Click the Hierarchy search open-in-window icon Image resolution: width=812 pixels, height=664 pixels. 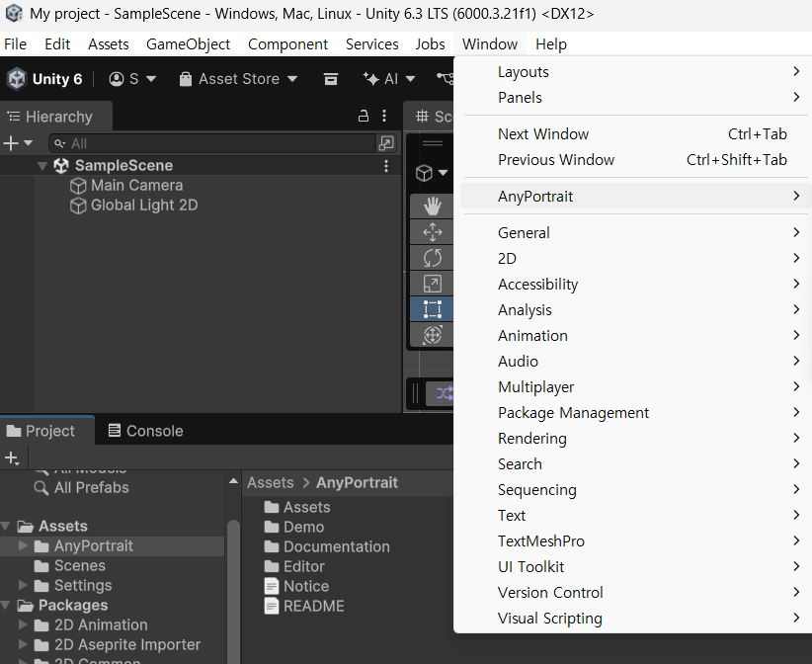[x=386, y=143]
